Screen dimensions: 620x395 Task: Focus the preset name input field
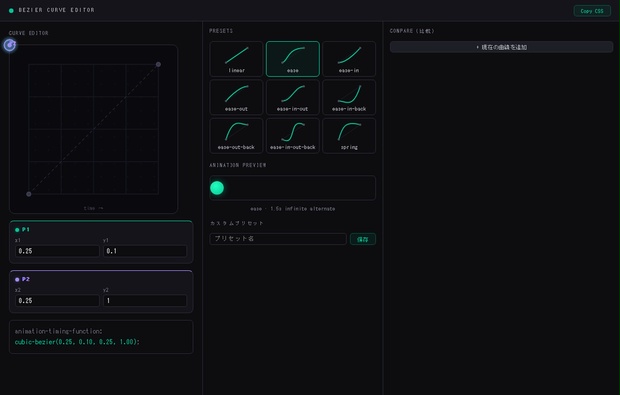coord(278,239)
